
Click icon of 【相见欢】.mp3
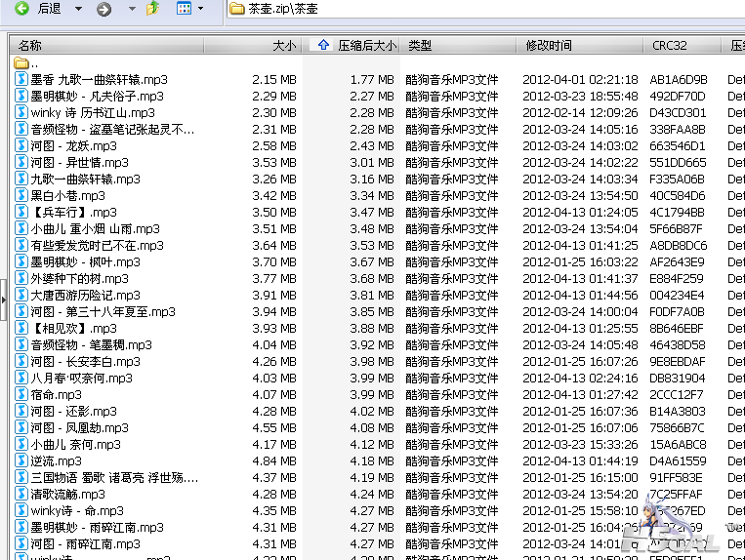tap(21, 329)
